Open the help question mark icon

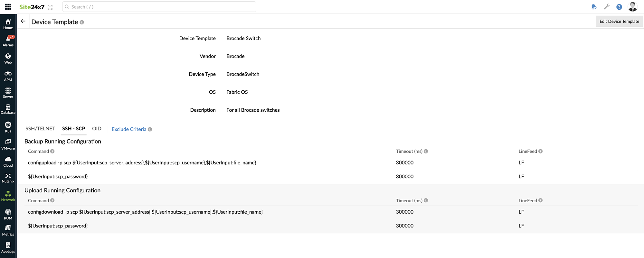619,7
